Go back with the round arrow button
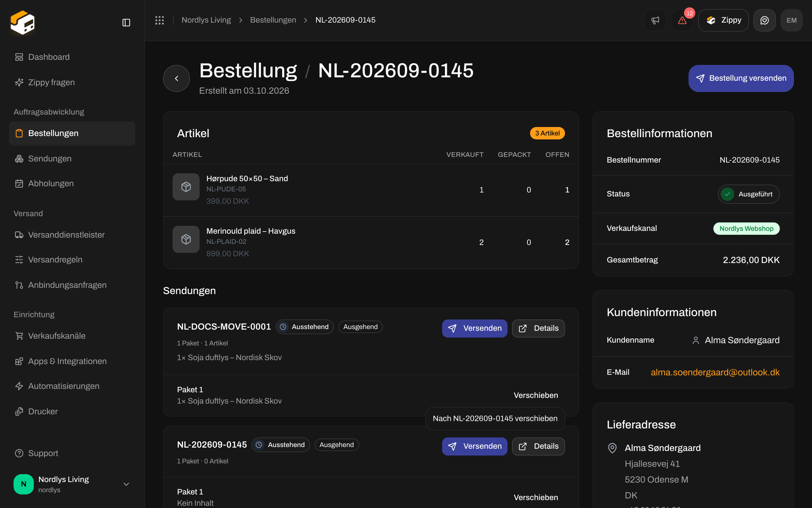Viewport: 812px width, 508px height. point(176,78)
